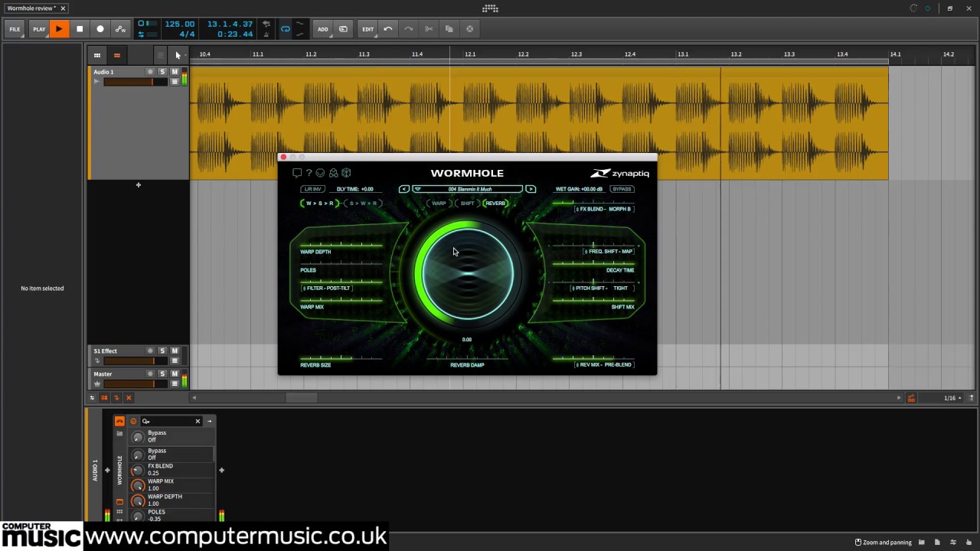Click the REVERB section button
Image resolution: width=980 pixels, height=551 pixels.
[496, 204]
